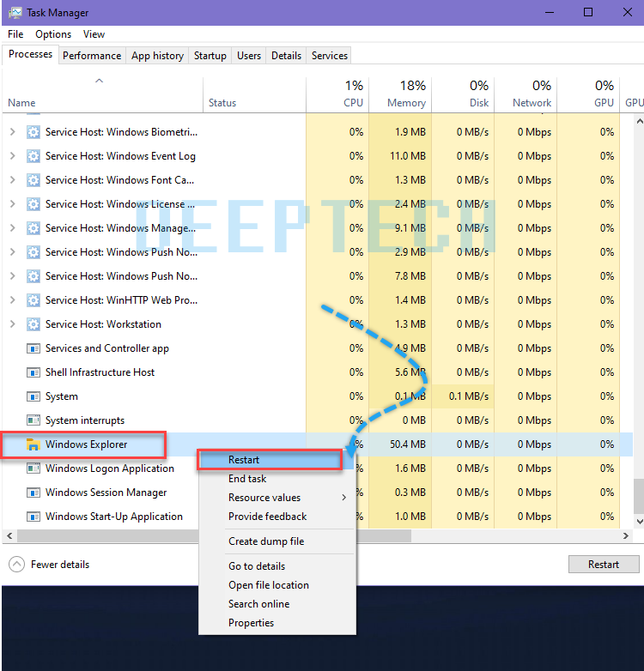Select the System interrupts process name
The image size is (644, 671).
pos(85,420)
